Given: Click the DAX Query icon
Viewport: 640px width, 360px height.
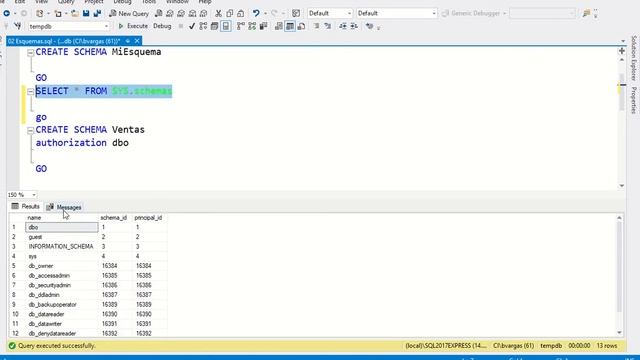Looking at the screenshot, I should [203, 13].
